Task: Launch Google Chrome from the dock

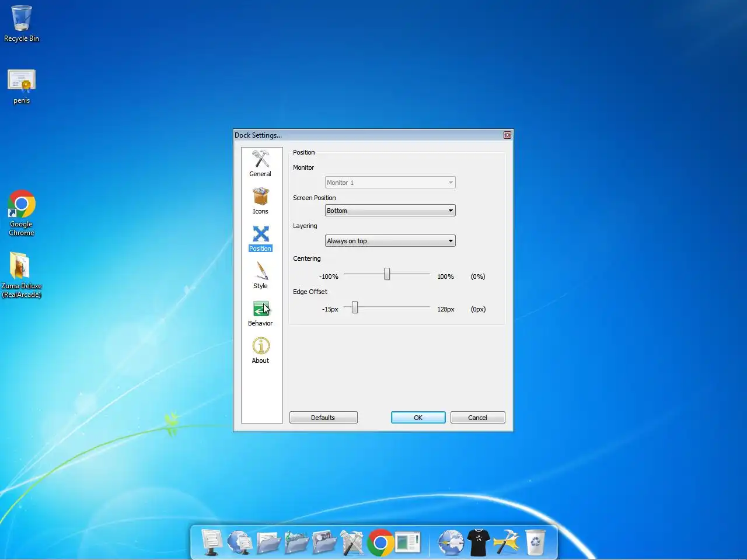Action: tap(380, 543)
